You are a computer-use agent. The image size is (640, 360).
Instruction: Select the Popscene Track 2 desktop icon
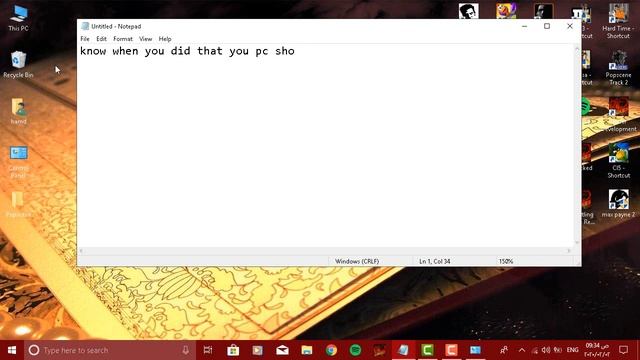[618, 68]
